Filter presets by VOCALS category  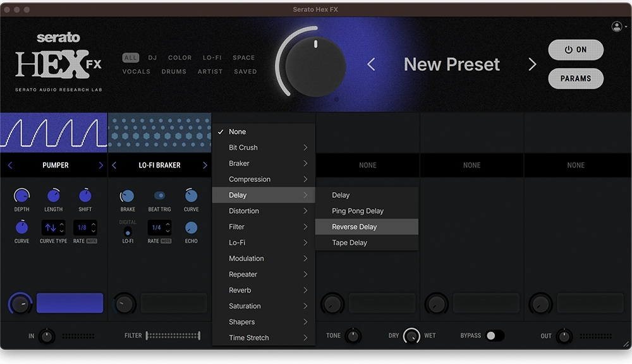click(x=137, y=71)
